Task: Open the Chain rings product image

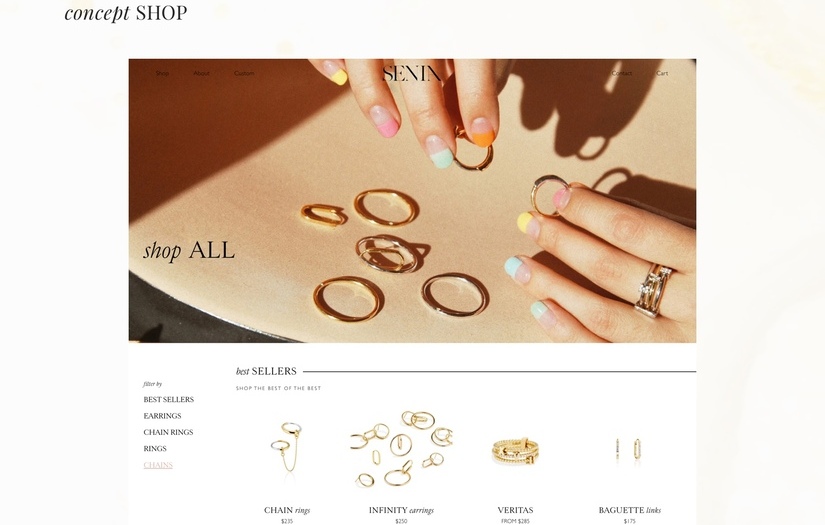Action: click(287, 448)
